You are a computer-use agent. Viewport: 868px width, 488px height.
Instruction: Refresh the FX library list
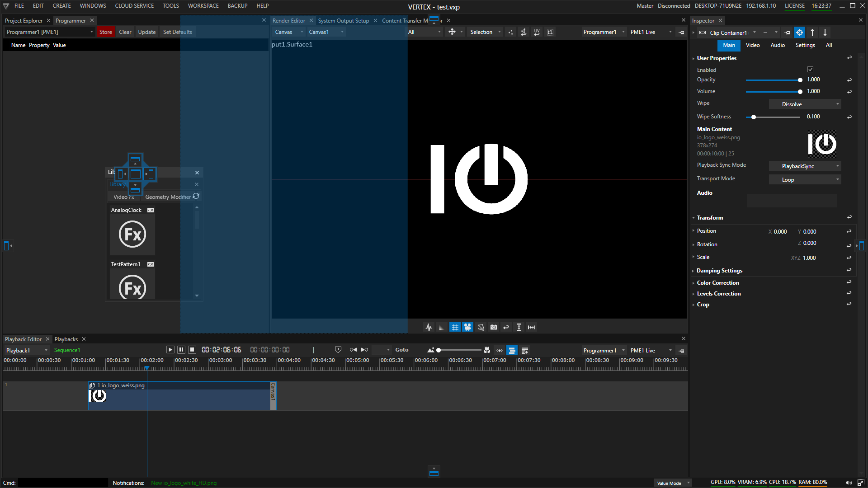pos(196,196)
